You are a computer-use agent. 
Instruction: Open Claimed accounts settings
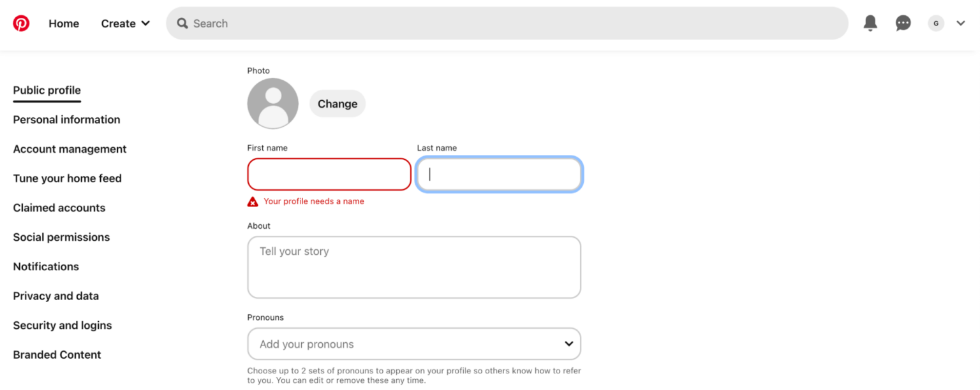tap(59, 207)
